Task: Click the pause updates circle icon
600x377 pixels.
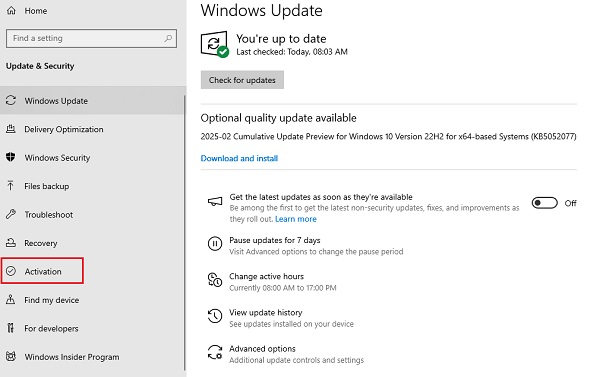Action: click(215, 243)
